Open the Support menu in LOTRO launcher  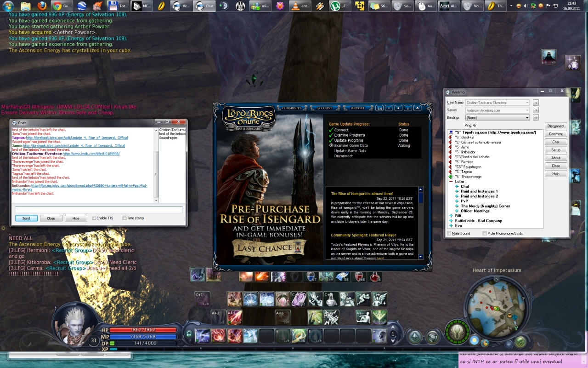pos(357,108)
